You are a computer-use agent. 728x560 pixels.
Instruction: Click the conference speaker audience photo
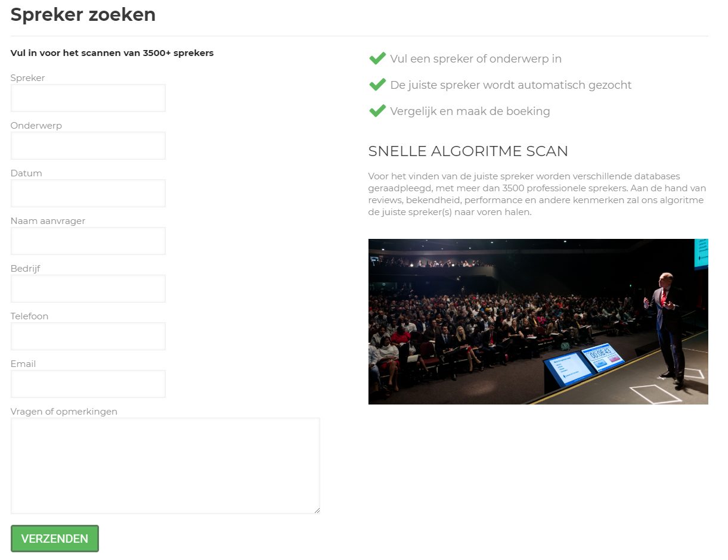[538, 322]
